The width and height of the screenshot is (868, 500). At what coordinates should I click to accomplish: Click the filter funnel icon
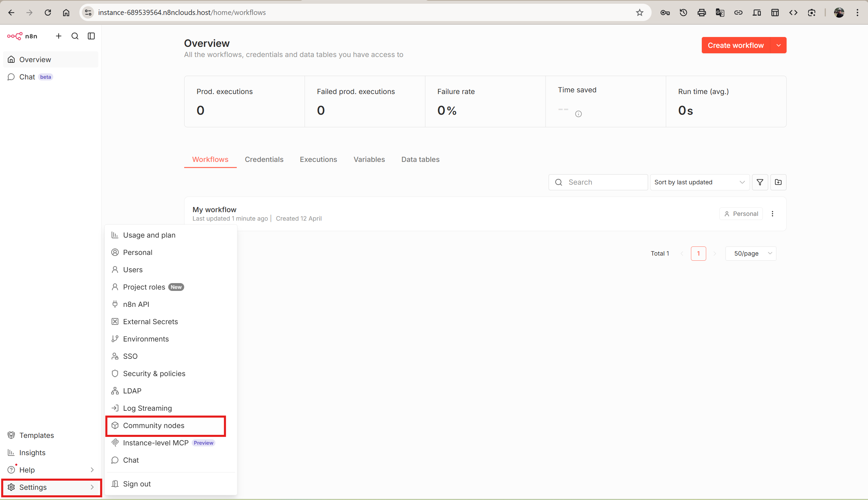pyautogui.click(x=759, y=182)
